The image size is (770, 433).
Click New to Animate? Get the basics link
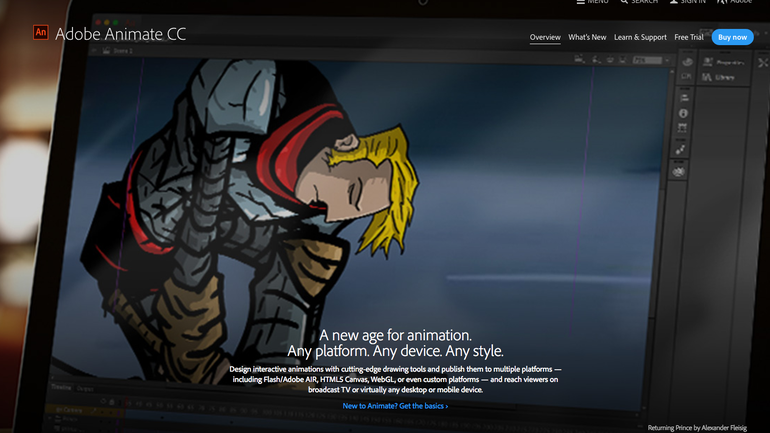pos(395,406)
